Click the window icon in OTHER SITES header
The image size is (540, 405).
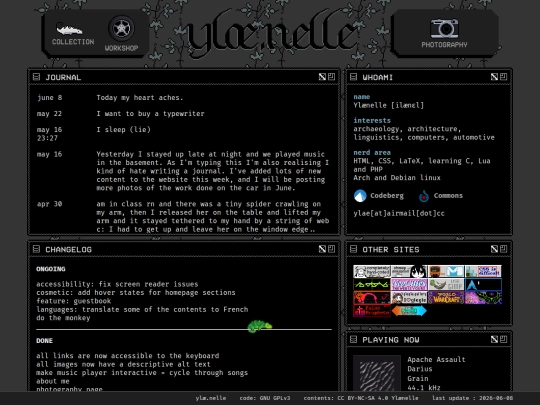click(x=503, y=249)
